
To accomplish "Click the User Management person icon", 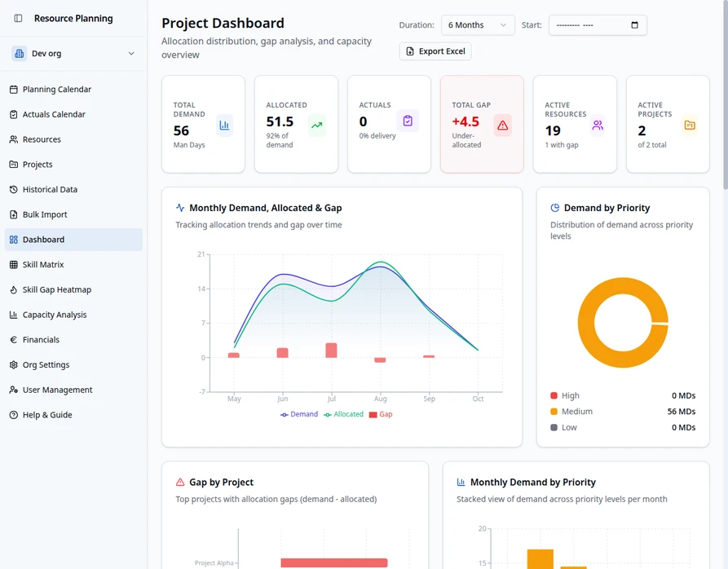I will pos(14,390).
